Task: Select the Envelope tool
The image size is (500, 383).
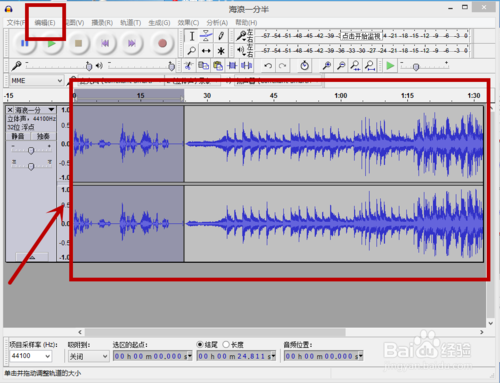Action: [x=206, y=36]
